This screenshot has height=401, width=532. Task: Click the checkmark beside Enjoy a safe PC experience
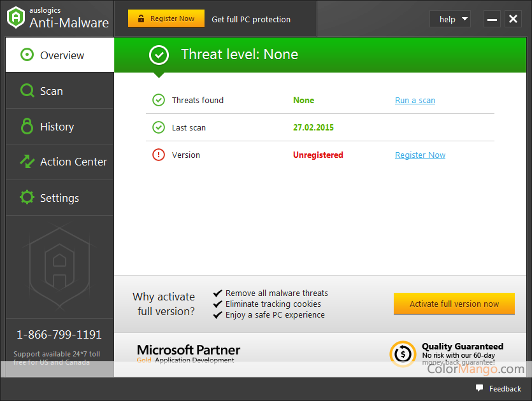tap(217, 315)
